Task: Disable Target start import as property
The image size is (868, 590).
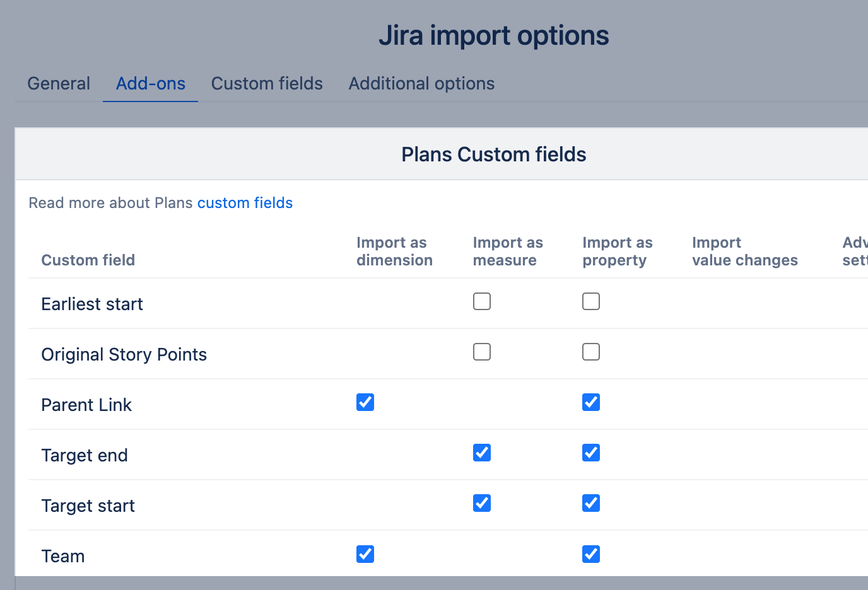Action: [591, 504]
